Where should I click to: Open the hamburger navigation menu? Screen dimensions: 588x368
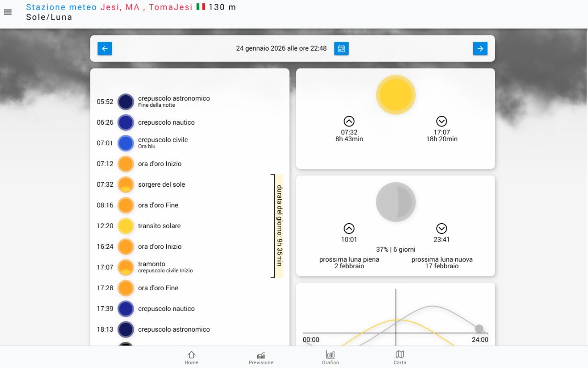click(8, 12)
